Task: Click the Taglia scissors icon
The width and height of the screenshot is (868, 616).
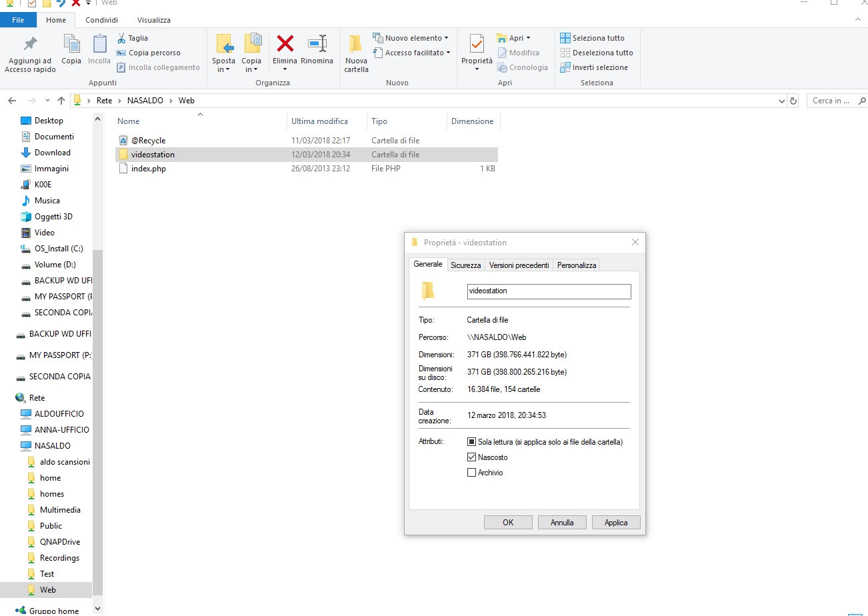Action: [x=122, y=38]
